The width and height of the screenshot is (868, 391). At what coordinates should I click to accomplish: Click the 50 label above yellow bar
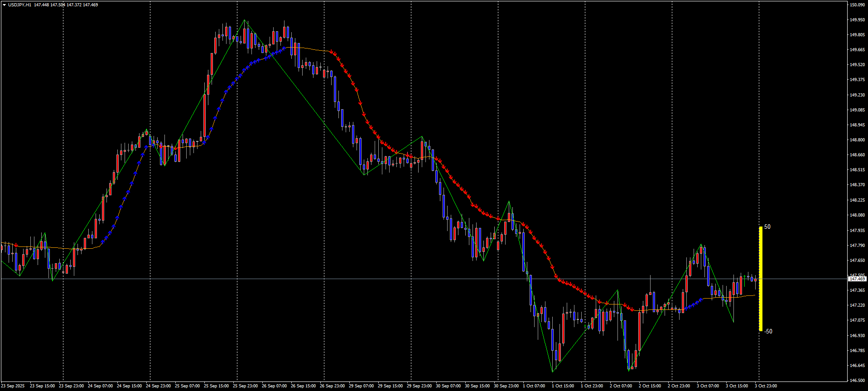[767, 227]
